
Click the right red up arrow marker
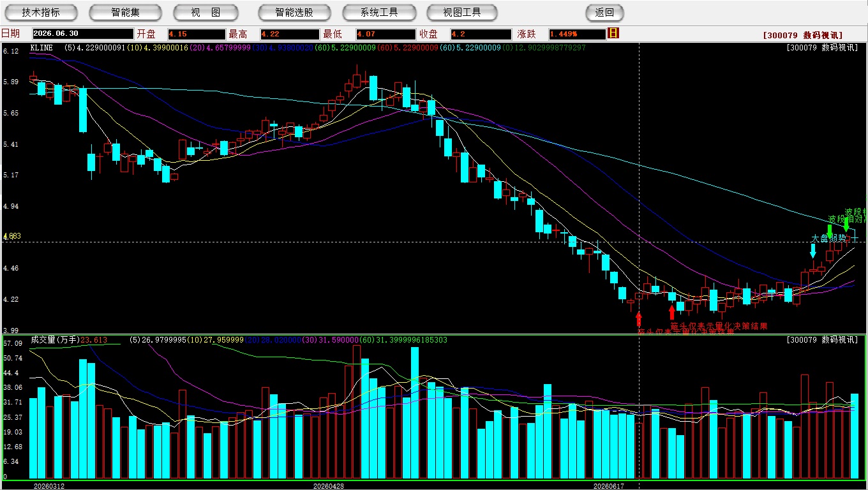671,312
